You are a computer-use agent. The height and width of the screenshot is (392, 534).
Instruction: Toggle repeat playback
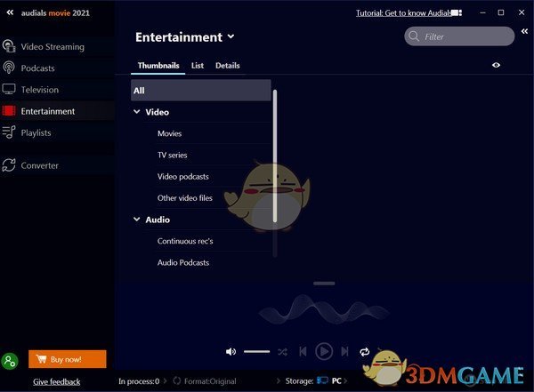tap(364, 351)
